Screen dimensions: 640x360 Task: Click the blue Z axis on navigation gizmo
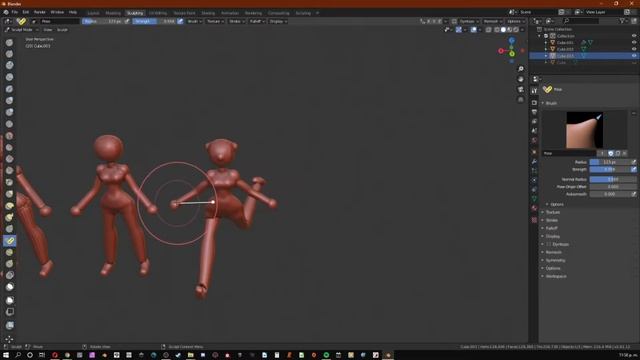click(x=511, y=41)
